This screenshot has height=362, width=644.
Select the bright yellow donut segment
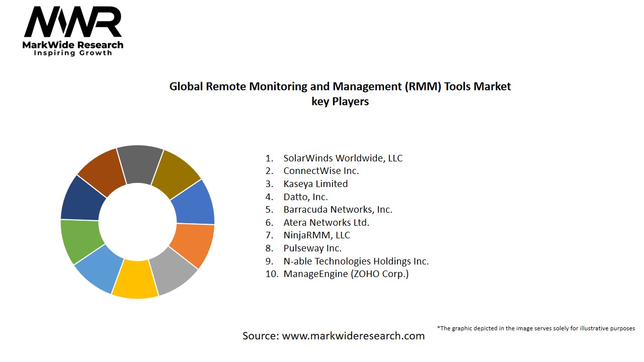(133, 279)
